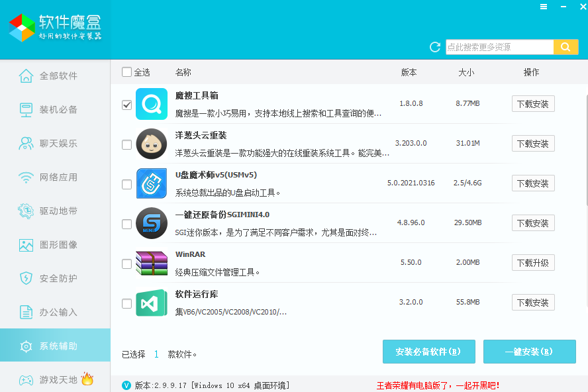Click the 一键安装(R) button

(530, 352)
